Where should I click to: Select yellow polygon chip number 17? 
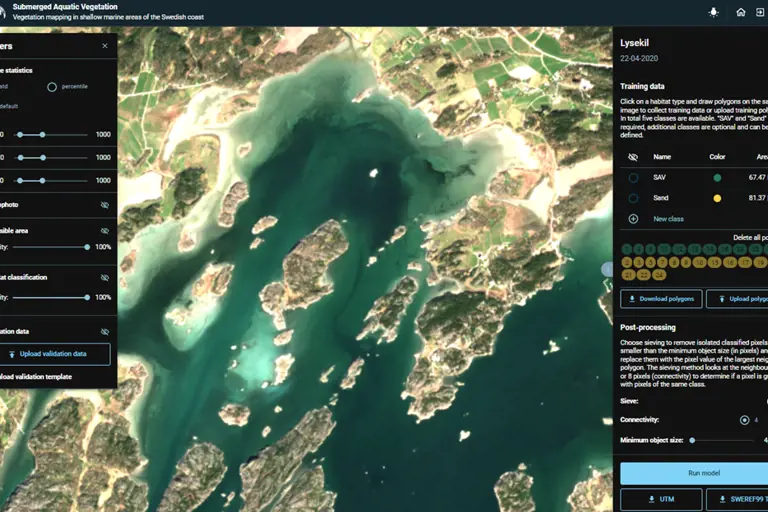(x=745, y=262)
